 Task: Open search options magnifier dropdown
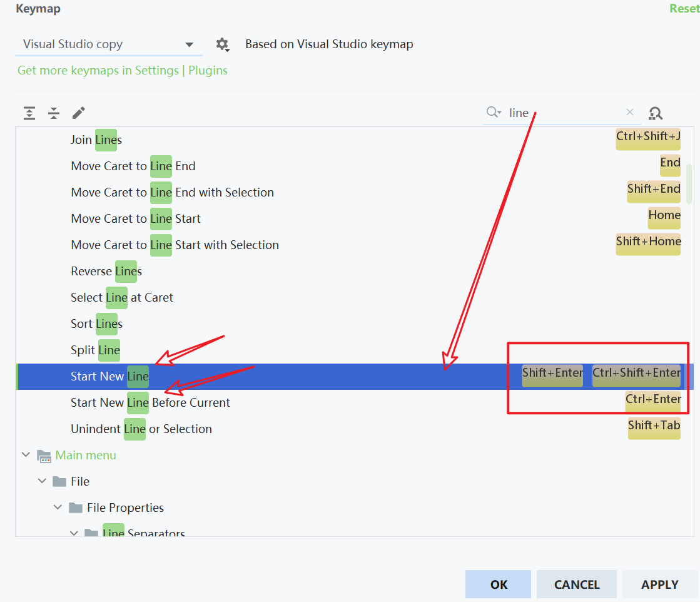pyautogui.click(x=494, y=112)
